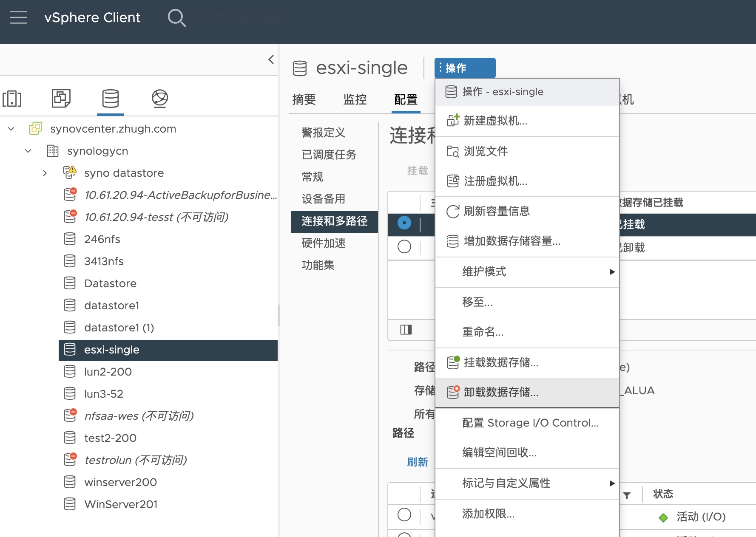Click the Increase datastore capacity icon
The width and height of the screenshot is (756, 537).
[x=453, y=241]
